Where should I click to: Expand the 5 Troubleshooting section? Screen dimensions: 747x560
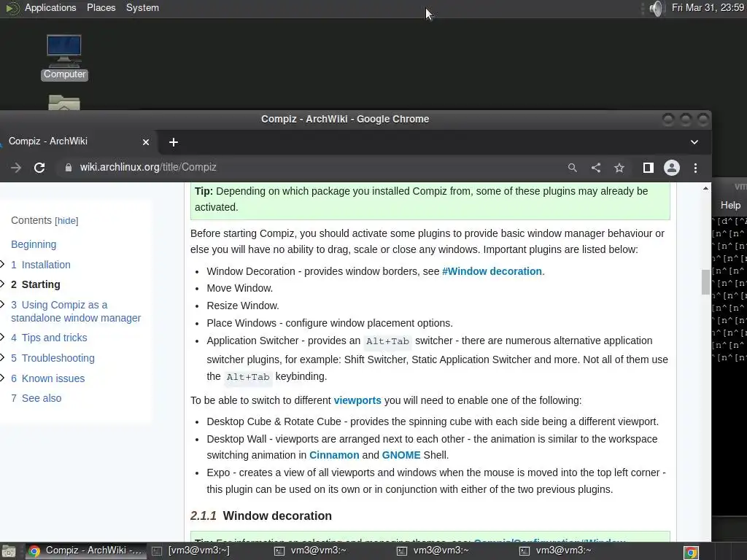point(2,357)
